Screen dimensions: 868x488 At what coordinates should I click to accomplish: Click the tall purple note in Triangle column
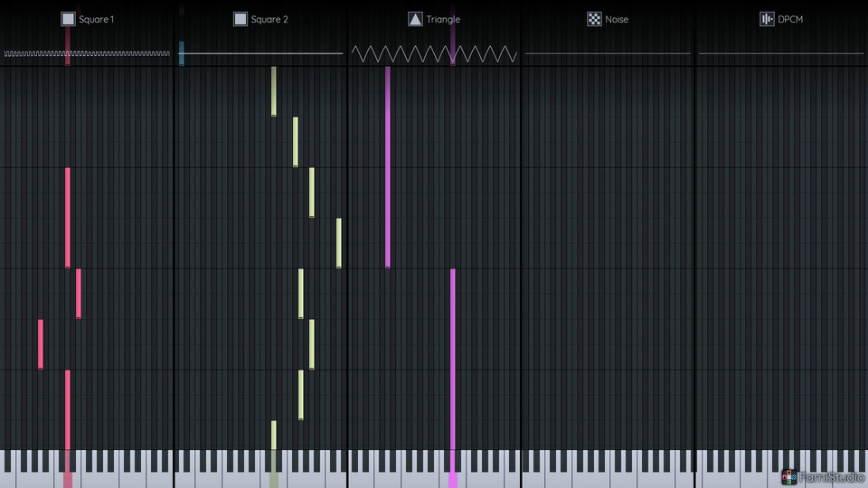tap(388, 167)
